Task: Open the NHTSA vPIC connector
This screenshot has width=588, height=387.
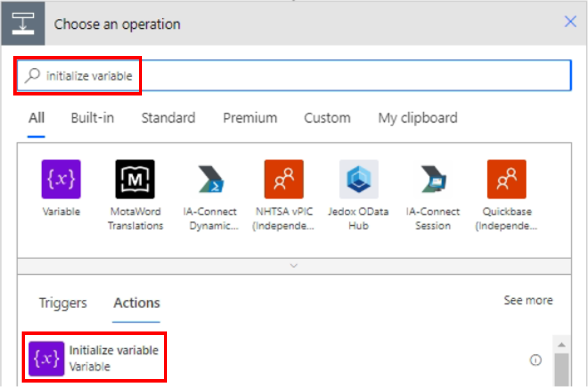Action: coord(284,179)
